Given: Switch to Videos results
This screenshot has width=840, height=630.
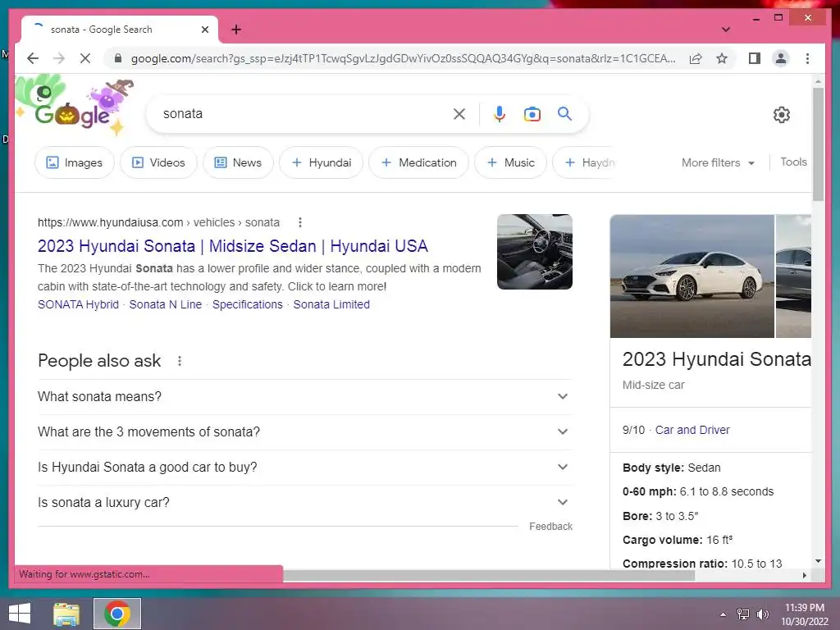Looking at the screenshot, I should (158, 162).
